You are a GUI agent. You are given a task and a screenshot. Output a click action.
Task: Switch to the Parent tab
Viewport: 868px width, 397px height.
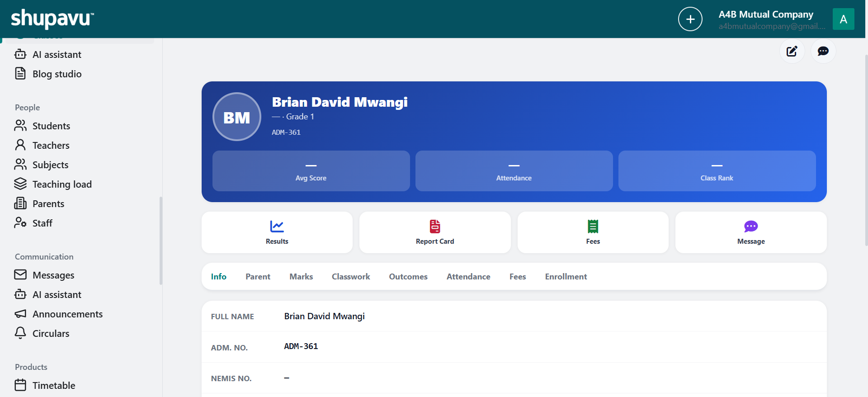258,277
